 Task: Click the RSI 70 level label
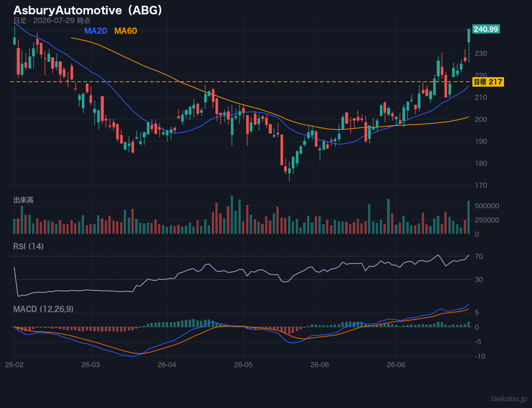[479, 256]
